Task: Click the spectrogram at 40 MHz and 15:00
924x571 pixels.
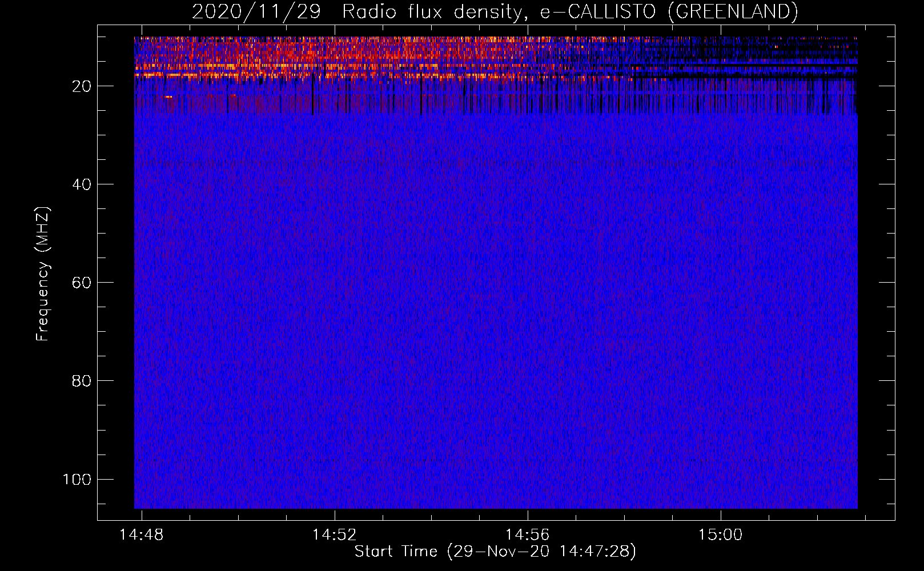Action: tap(720, 184)
